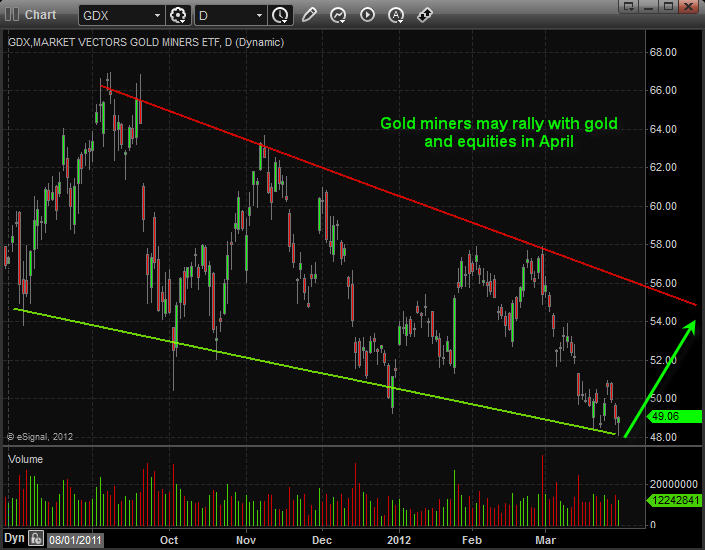The height and width of the screenshot is (550, 705).
Task: Select the pencil drawing tool
Action: (x=309, y=15)
